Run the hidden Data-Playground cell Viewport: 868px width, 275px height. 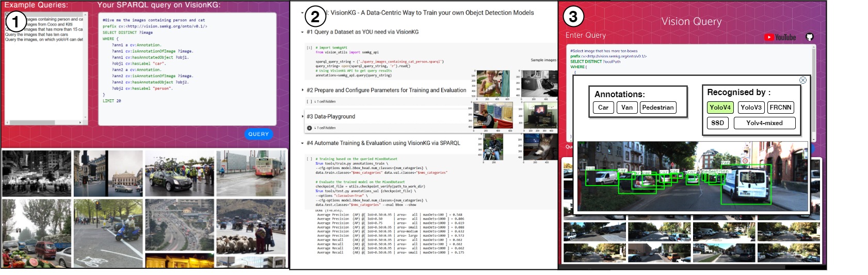(x=309, y=128)
